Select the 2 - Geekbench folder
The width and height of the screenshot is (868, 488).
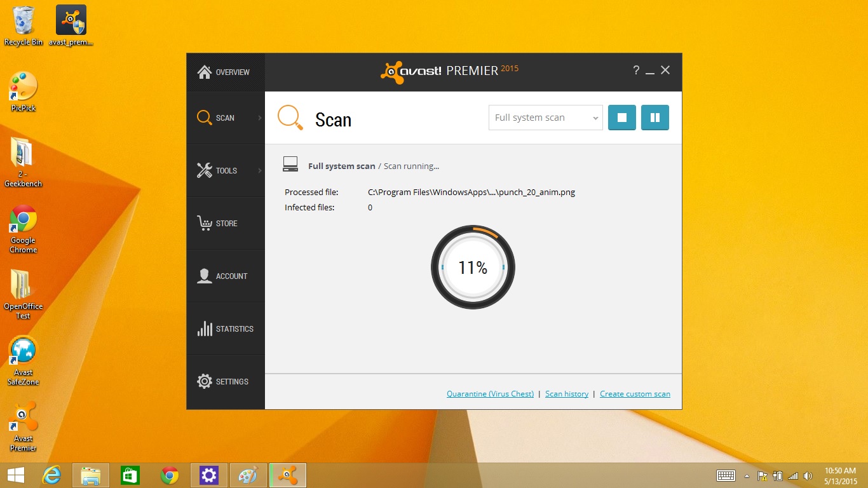click(24, 162)
